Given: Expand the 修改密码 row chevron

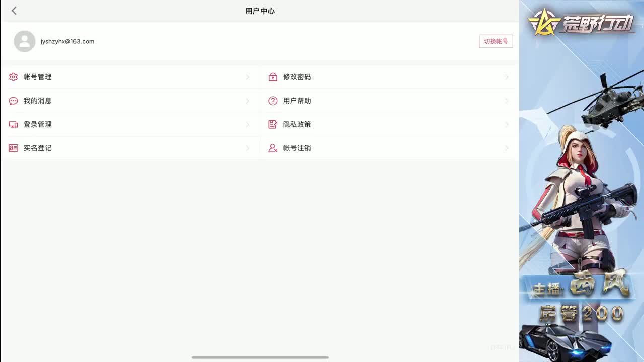Looking at the screenshot, I should [x=507, y=77].
